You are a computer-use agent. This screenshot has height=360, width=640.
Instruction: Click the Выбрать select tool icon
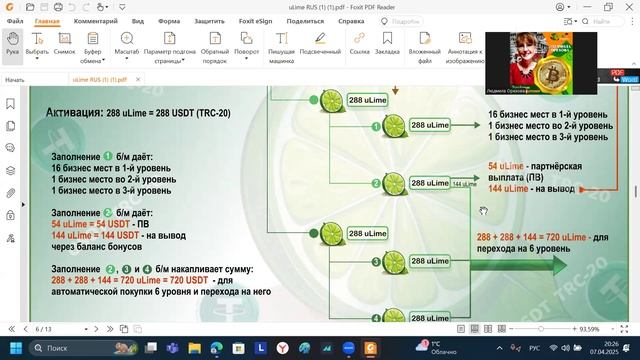pyautogui.click(x=37, y=39)
